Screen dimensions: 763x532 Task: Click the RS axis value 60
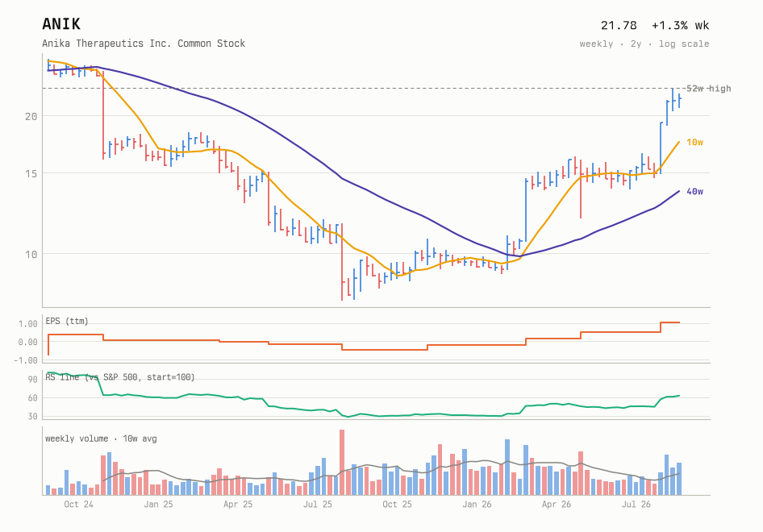click(32, 398)
